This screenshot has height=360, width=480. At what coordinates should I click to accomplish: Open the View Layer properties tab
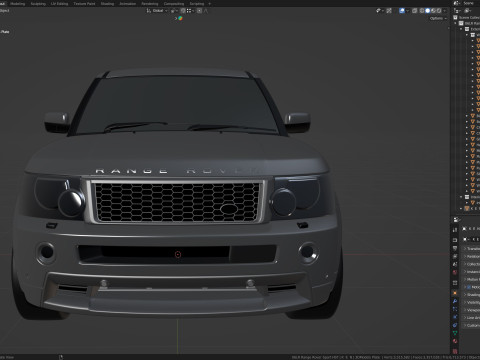coord(455,256)
